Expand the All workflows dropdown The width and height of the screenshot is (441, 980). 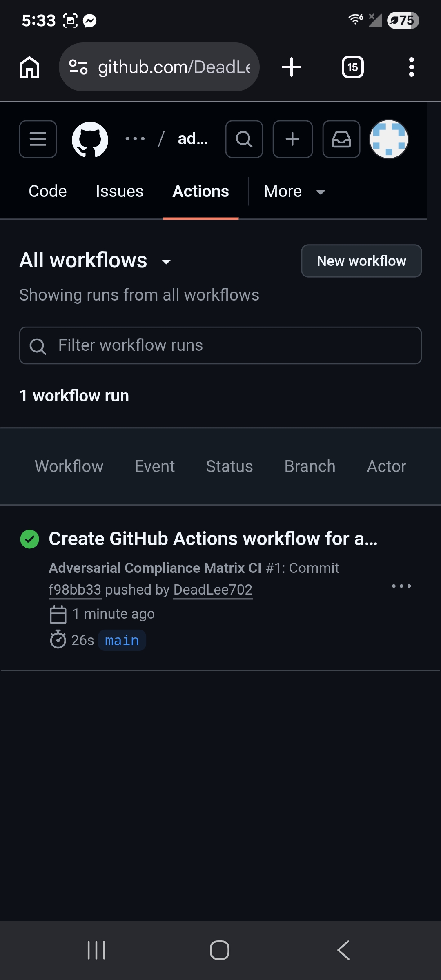[x=96, y=261]
